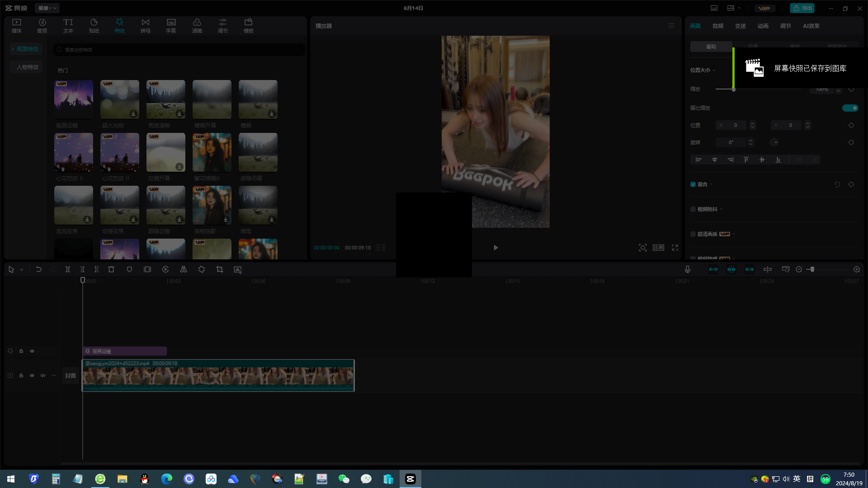Click the split/cut tool icon
The height and width of the screenshot is (488, 868).
[x=67, y=269]
